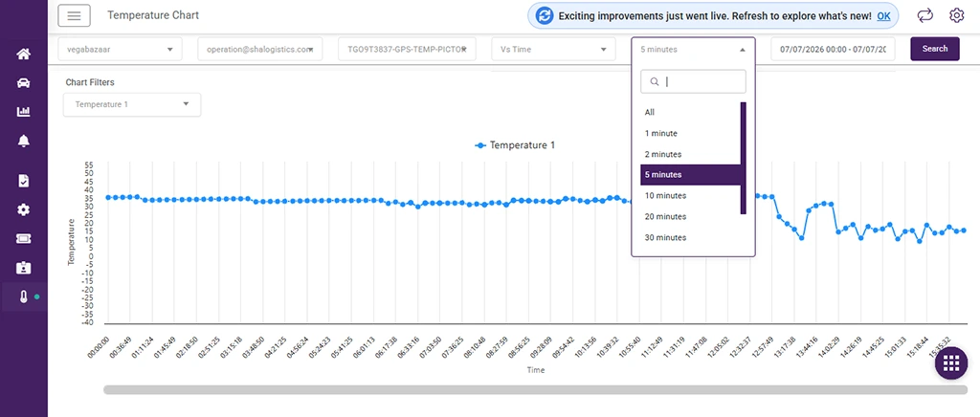
Task: Click the Temperature Chart page title
Action: pyautogui.click(x=153, y=15)
